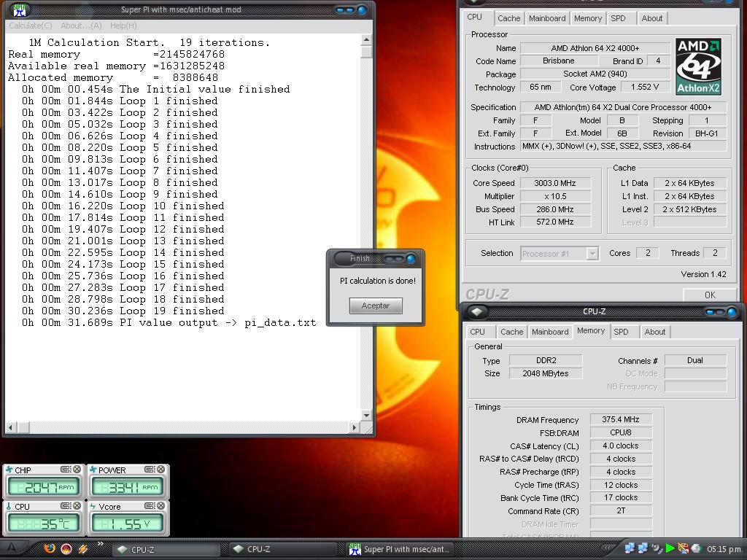Click the Core Voltage value 1.552 V
747x560 pixels.
click(645, 87)
